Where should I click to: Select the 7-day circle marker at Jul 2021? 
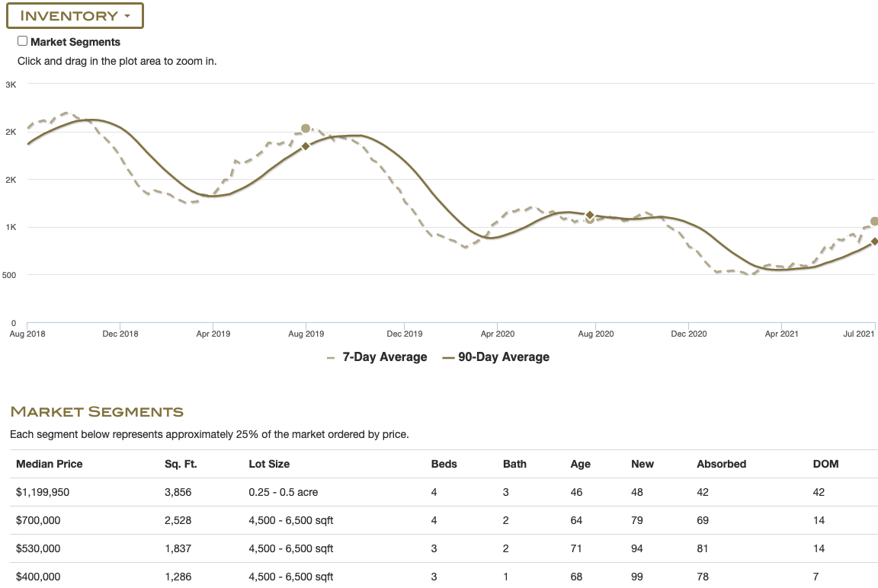(x=874, y=222)
